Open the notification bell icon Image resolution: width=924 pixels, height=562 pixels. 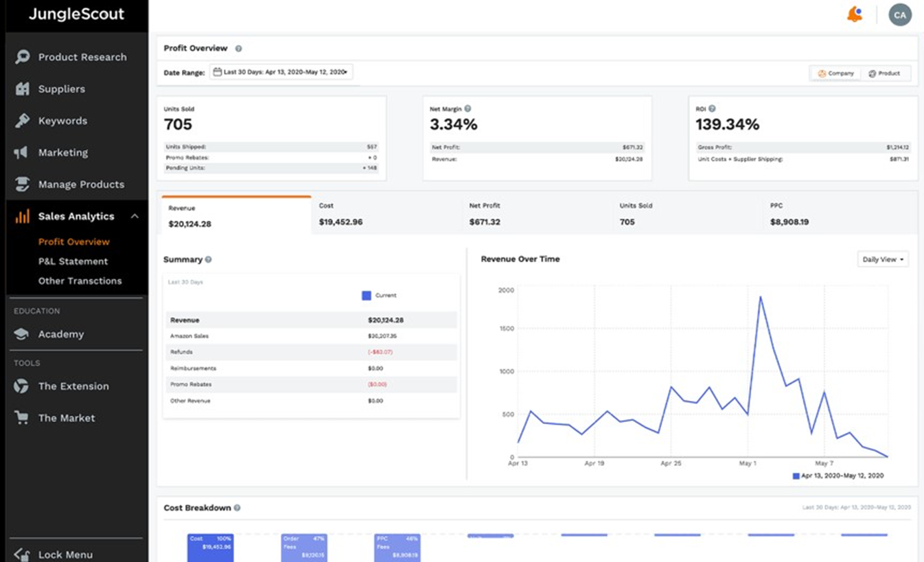coord(855,14)
